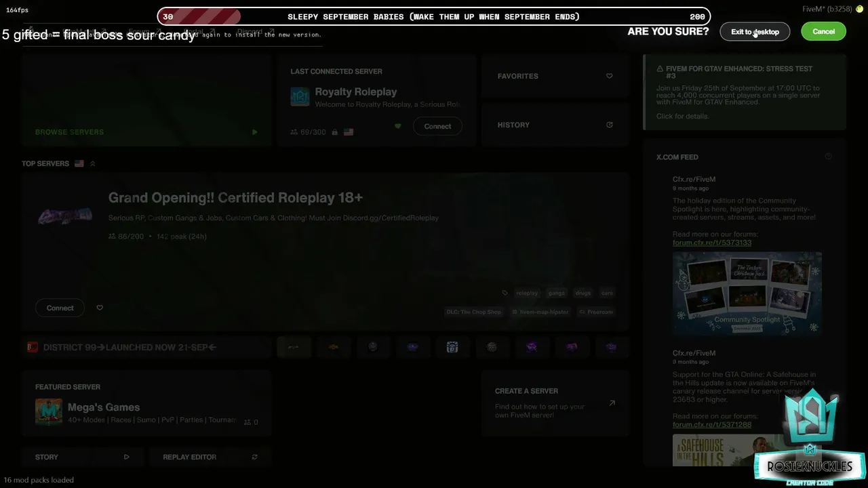
Task: Click the History clock icon
Action: (609, 125)
